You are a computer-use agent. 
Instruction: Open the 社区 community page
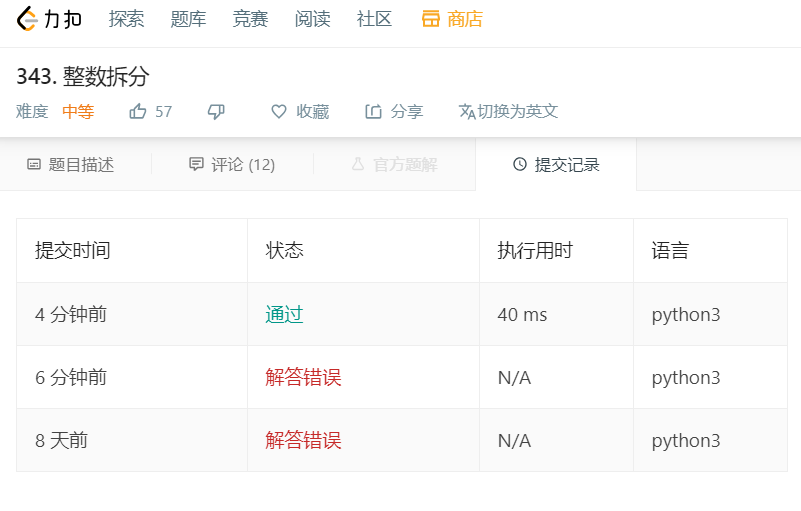[x=374, y=19]
